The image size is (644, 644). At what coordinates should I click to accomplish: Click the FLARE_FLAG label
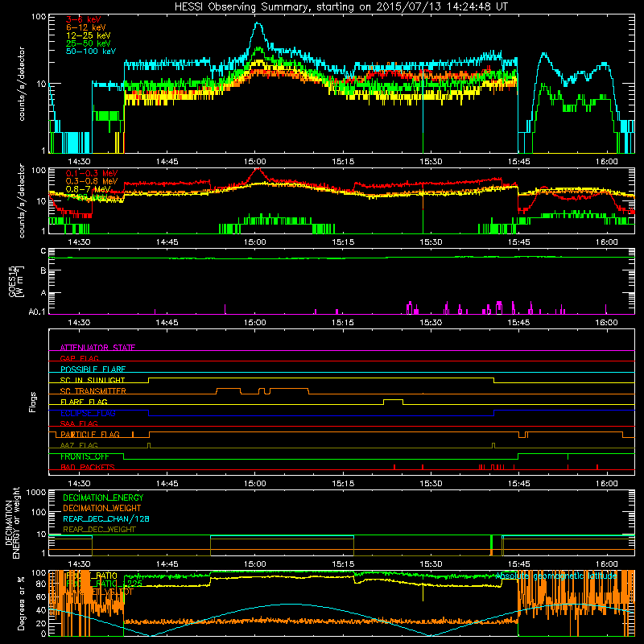(x=84, y=402)
